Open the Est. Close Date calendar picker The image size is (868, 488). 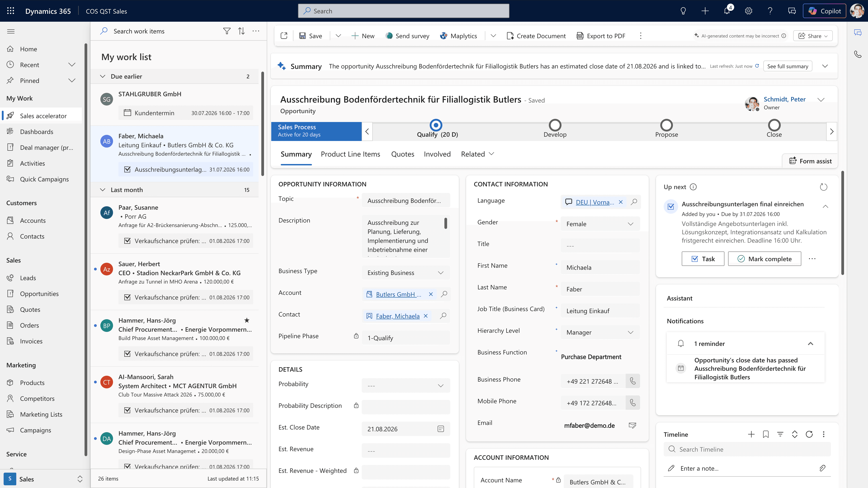[440, 429]
